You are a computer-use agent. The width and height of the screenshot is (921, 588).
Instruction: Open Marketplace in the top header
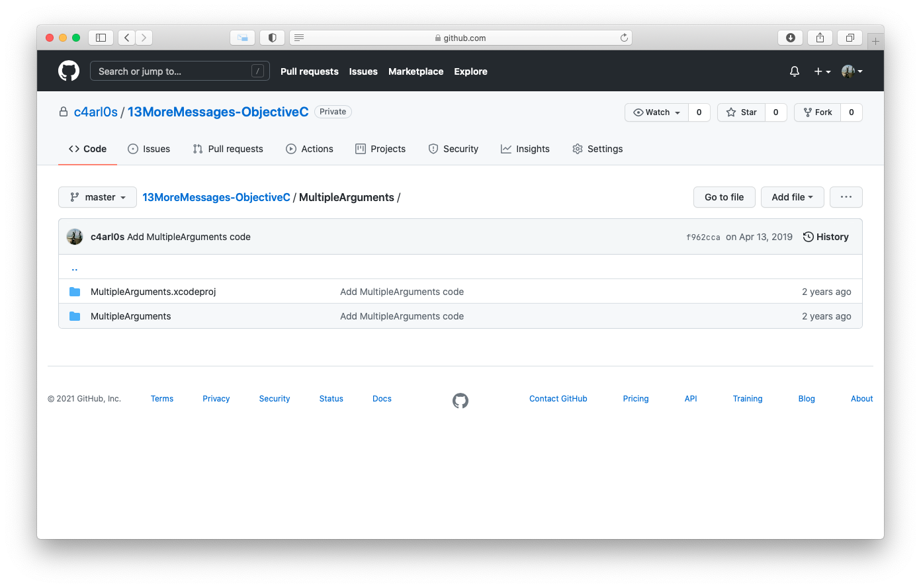click(x=416, y=71)
